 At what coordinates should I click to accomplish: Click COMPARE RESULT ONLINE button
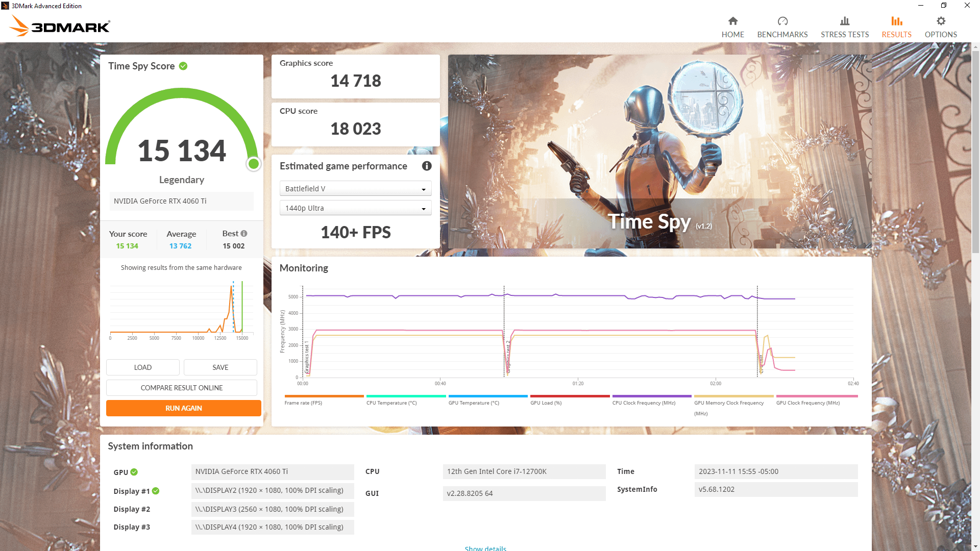point(182,388)
